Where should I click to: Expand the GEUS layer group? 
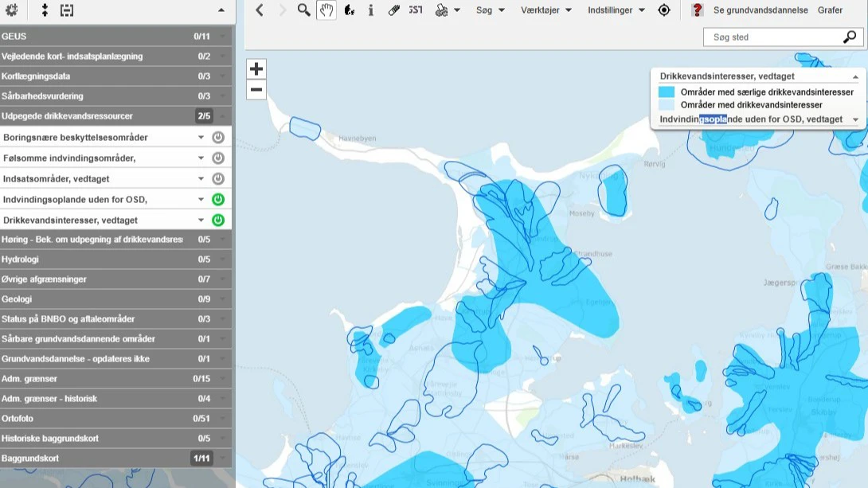pyautogui.click(x=222, y=37)
